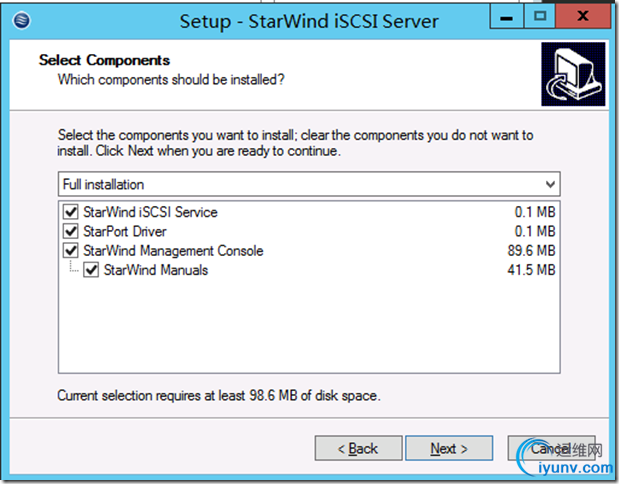Go to previous step with Back button
This screenshot has height=484, width=619.
[357, 449]
